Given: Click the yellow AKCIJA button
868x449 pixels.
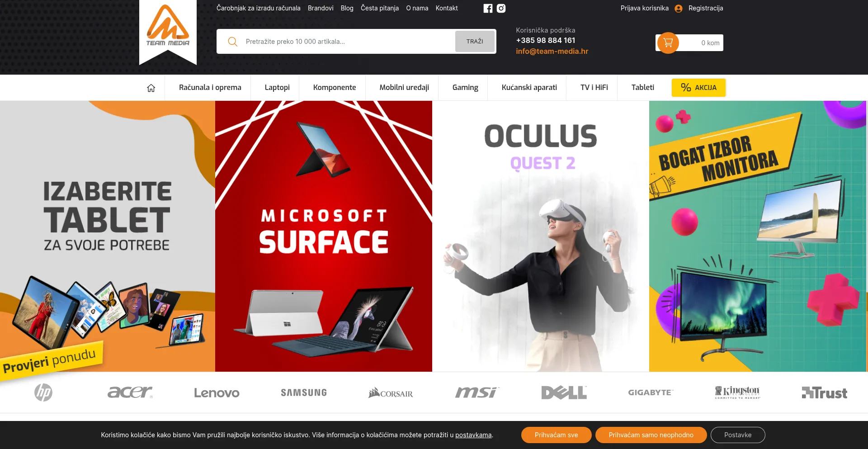Looking at the screenshot, I should point(698,88).
